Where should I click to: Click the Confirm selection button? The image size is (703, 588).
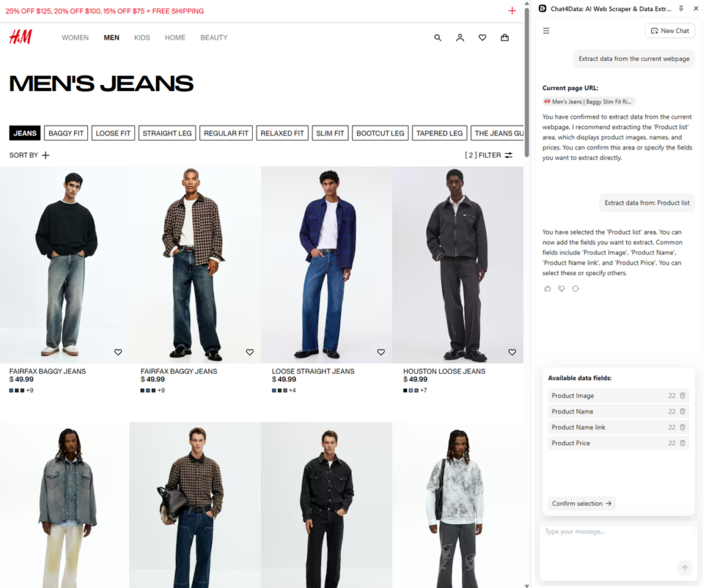[x=581, y=504]
